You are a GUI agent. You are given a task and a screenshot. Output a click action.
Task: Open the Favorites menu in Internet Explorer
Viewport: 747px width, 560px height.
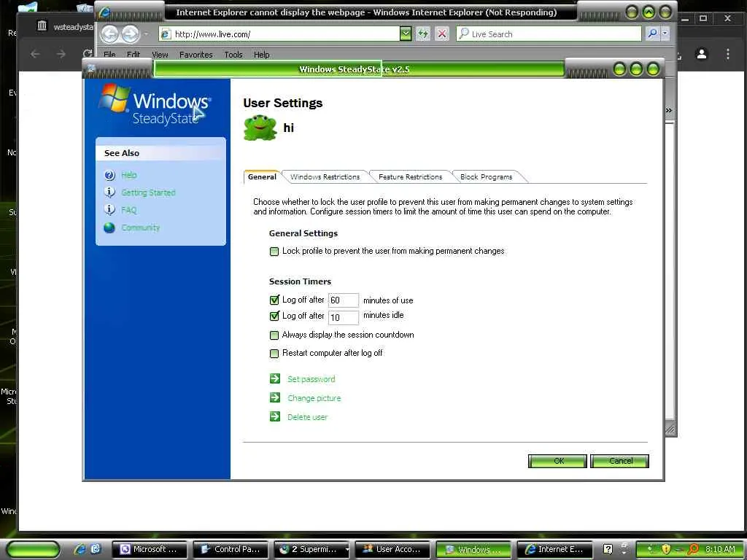(x=196, y=55)
